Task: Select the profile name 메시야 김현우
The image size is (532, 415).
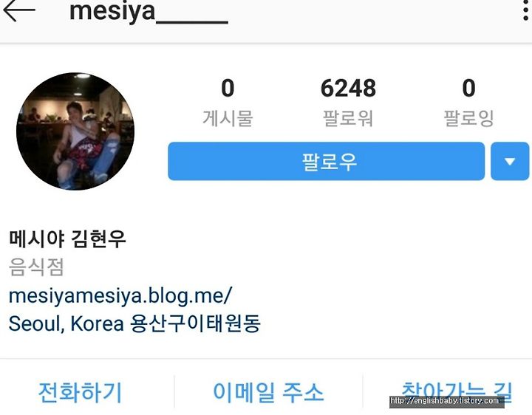Action: [x=67, y=239]
